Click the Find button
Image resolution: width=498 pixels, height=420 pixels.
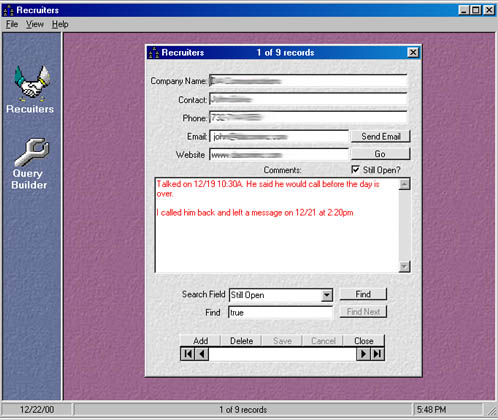pyautogui.click(x=363, y=294)
